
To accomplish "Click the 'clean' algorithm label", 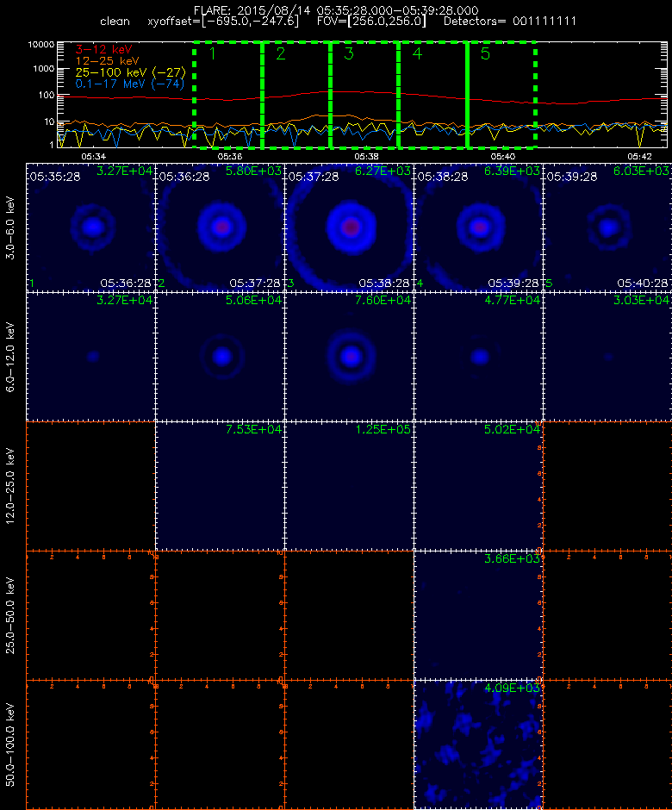I will tap(115, 22).
